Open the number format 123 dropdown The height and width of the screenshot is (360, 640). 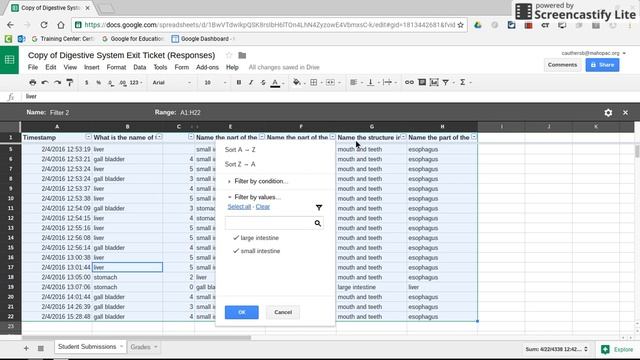[x=136, y=82]
